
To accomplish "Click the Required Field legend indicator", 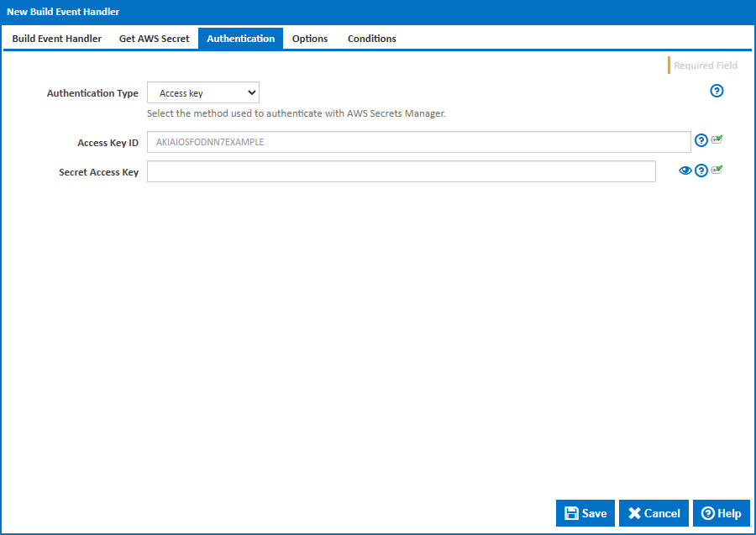I will click(704, 66).
